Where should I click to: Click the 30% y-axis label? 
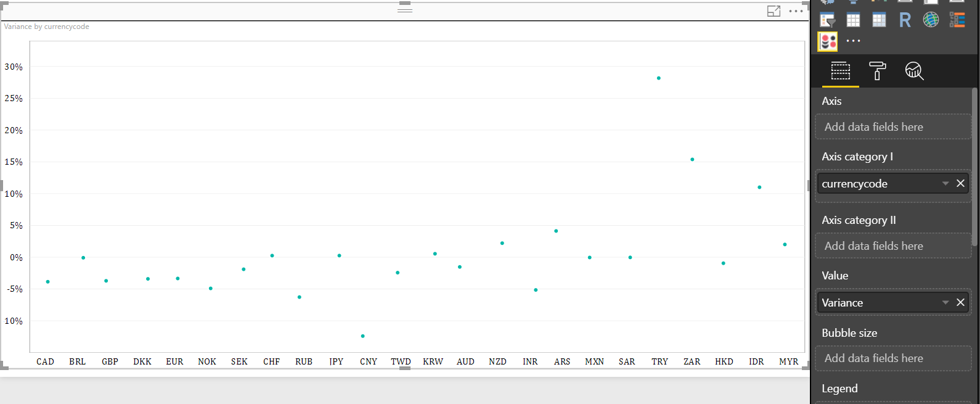coord(14,67)
